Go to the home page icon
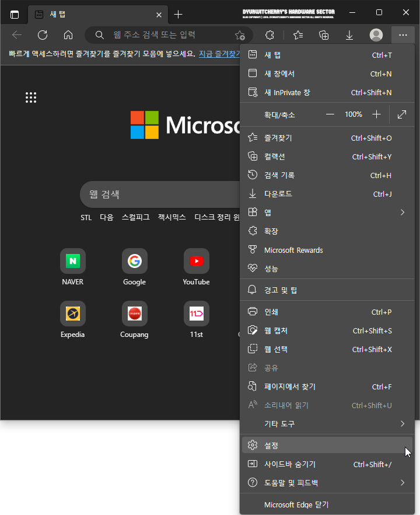 point(68,35)
